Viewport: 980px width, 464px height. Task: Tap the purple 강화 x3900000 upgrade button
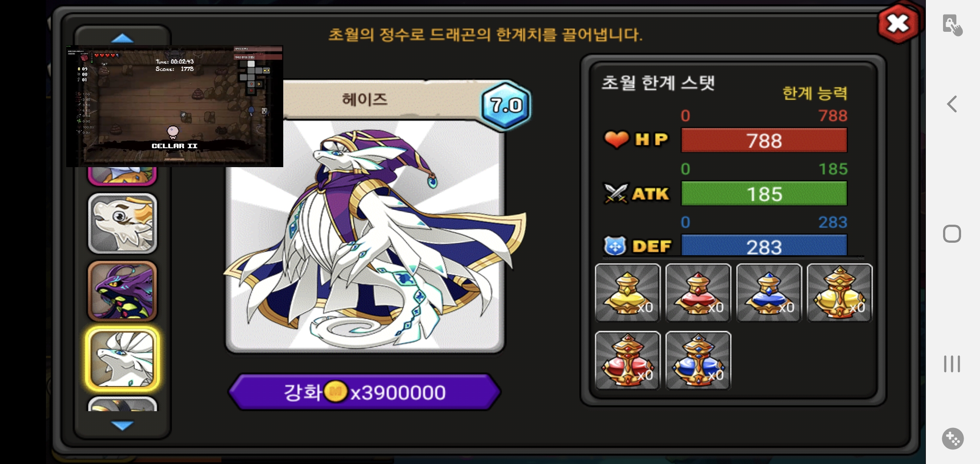point(364,392)
